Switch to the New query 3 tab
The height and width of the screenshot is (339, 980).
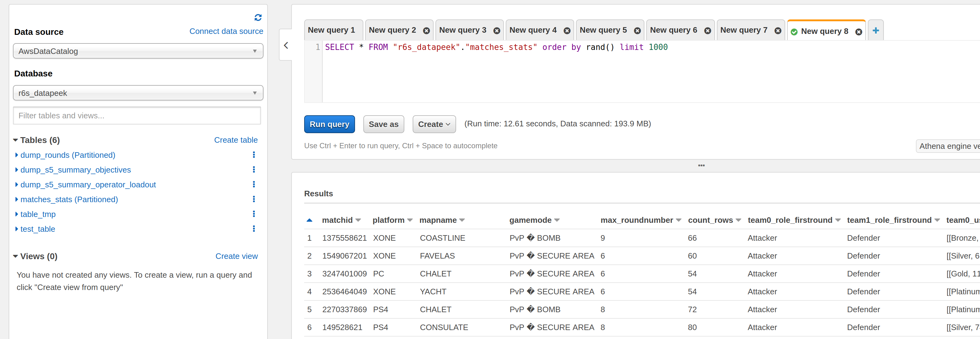462,30
